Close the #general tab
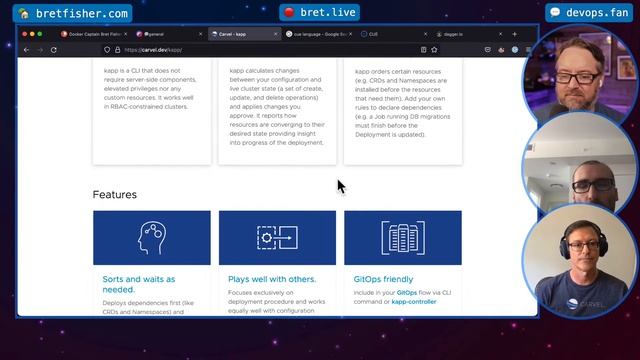 (x=200, y=34)
